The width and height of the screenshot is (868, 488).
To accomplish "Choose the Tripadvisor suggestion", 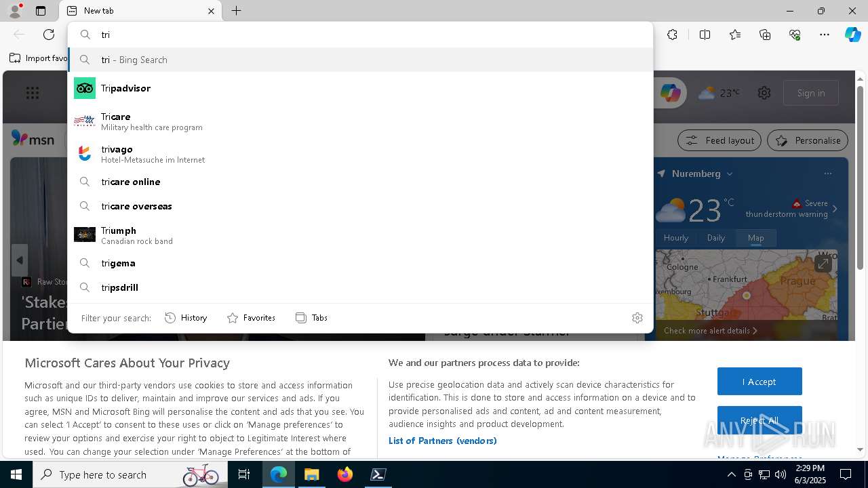I will tap(360, 88).
